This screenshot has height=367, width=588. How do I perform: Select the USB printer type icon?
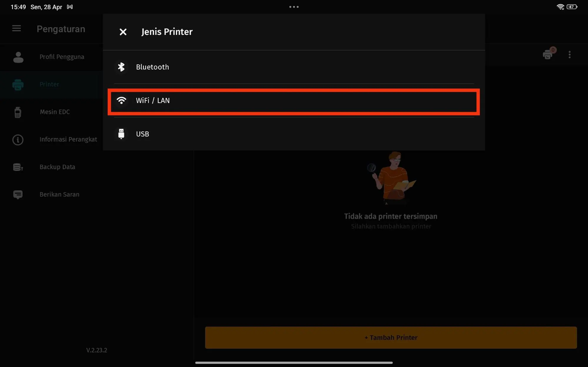tap(121, 134)
